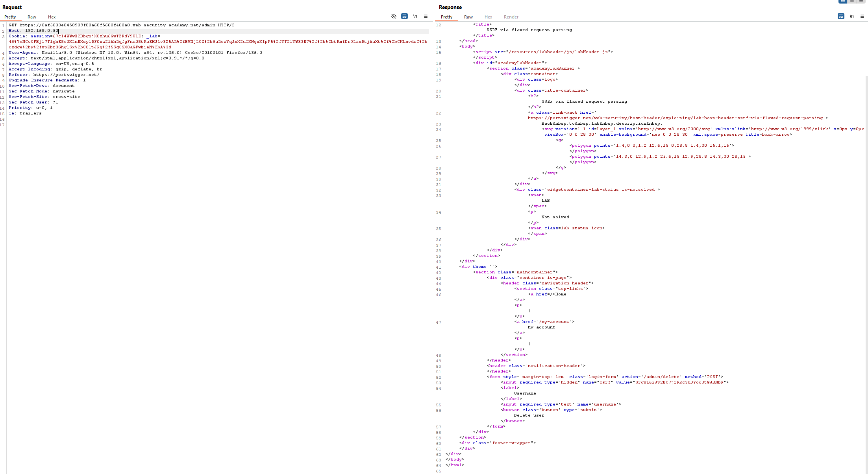Open the Response Raw tab
868x474 pixels.
(x=468, y=17)
